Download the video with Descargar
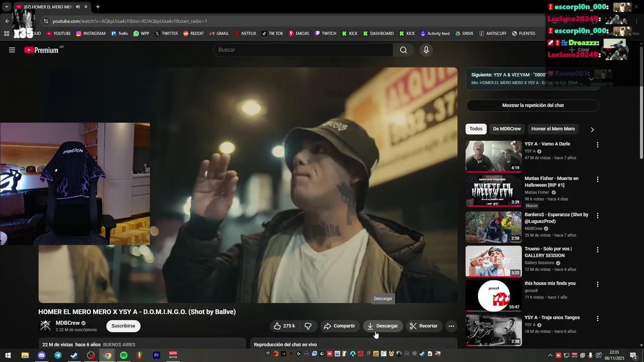The image size is (644, 362). point(382,326)
